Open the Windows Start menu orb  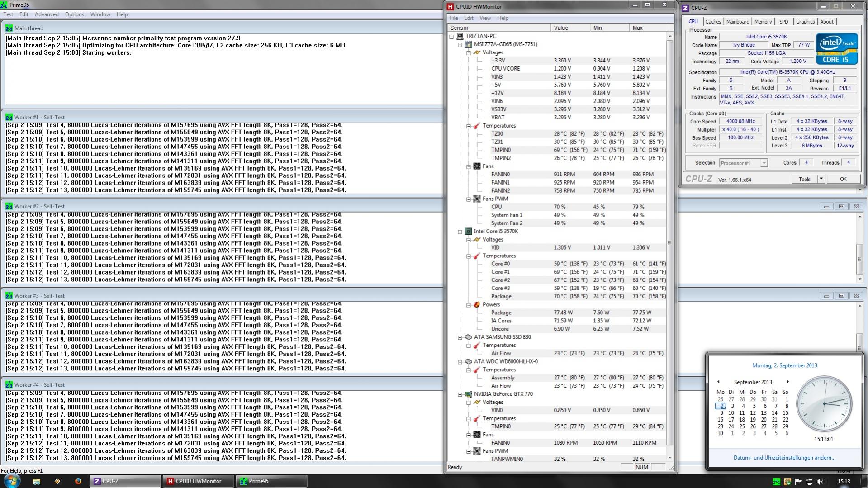[11, 481]
